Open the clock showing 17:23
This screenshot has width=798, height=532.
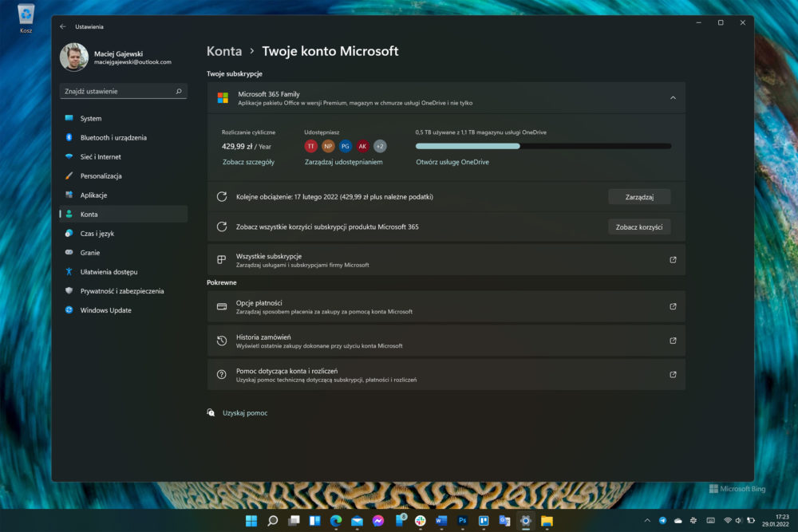(x=775, y=520)
